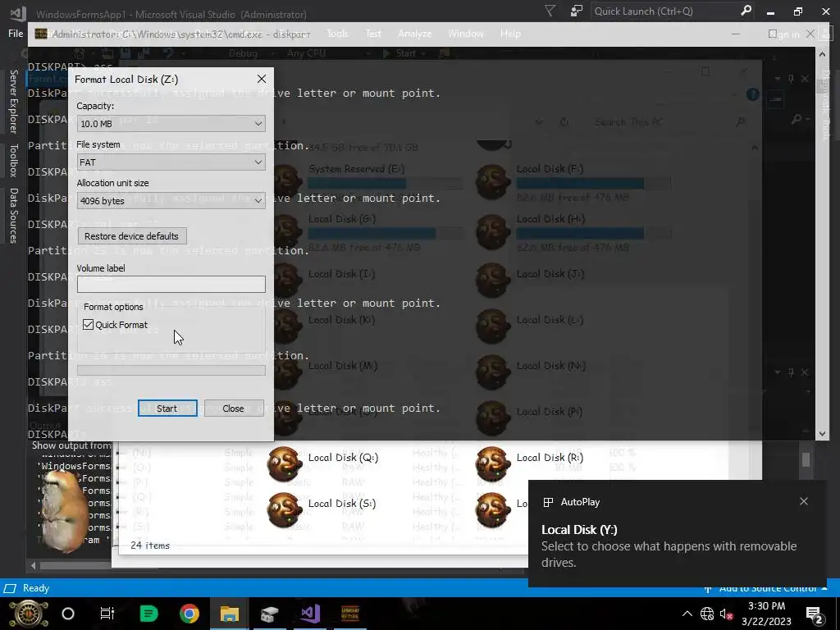Open the Any CPU platform dropdown

tap(328, 53)
